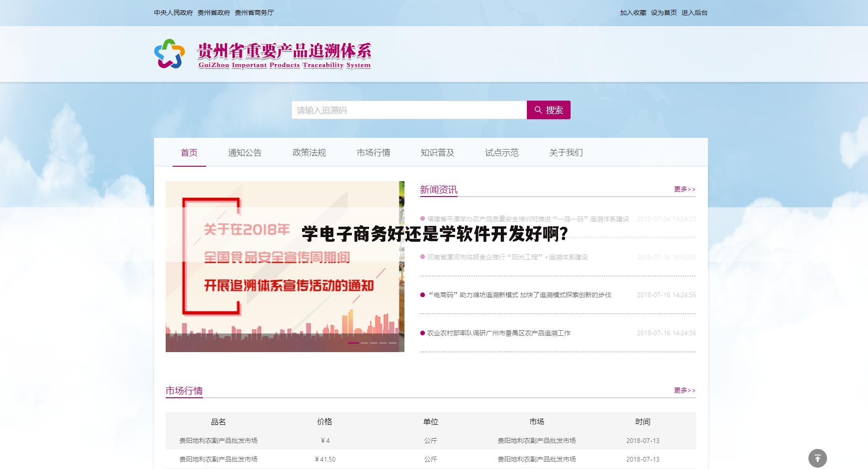This screenshot has height=469, width=868.
Task: Click 单位 column header
Action: [x=431, y=421]
